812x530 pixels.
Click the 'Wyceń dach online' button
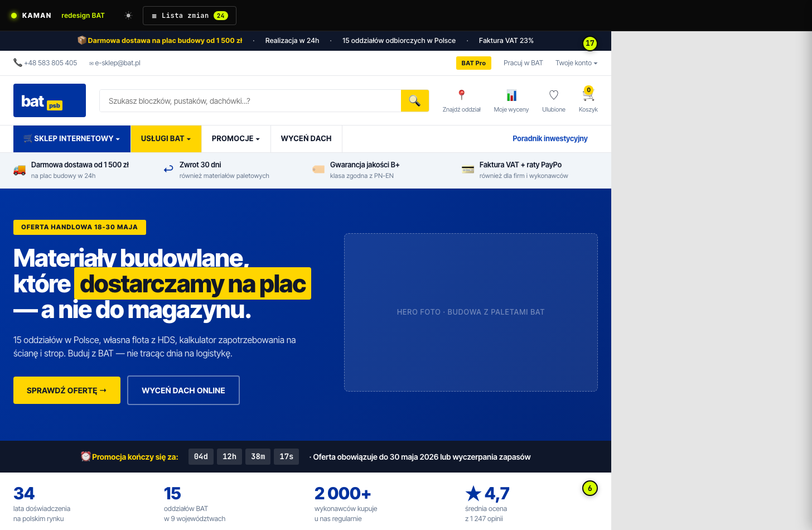tap(183, 391)
